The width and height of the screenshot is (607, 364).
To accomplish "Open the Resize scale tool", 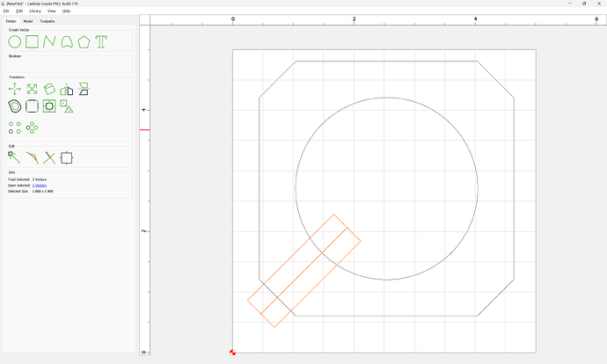I will [33, 89].
